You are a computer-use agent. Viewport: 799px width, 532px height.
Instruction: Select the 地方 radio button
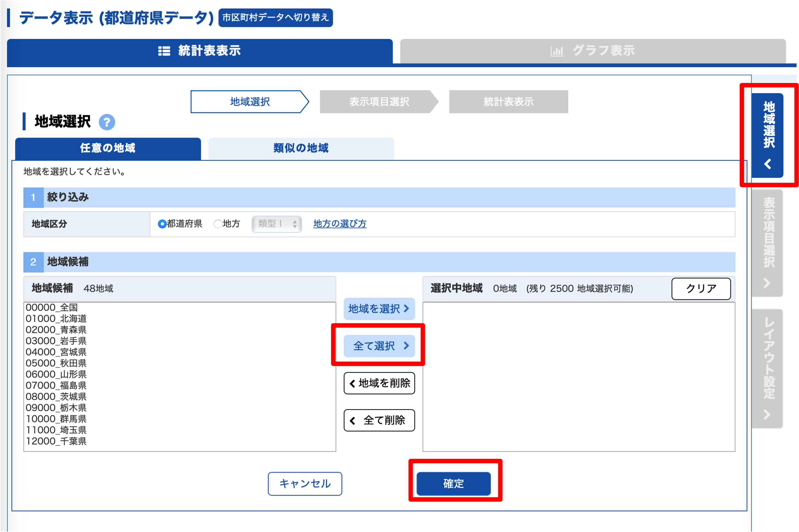(x=218, y=224)
